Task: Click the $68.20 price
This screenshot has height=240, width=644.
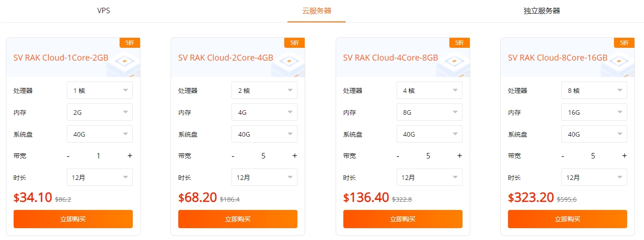Action: point(197,197)
